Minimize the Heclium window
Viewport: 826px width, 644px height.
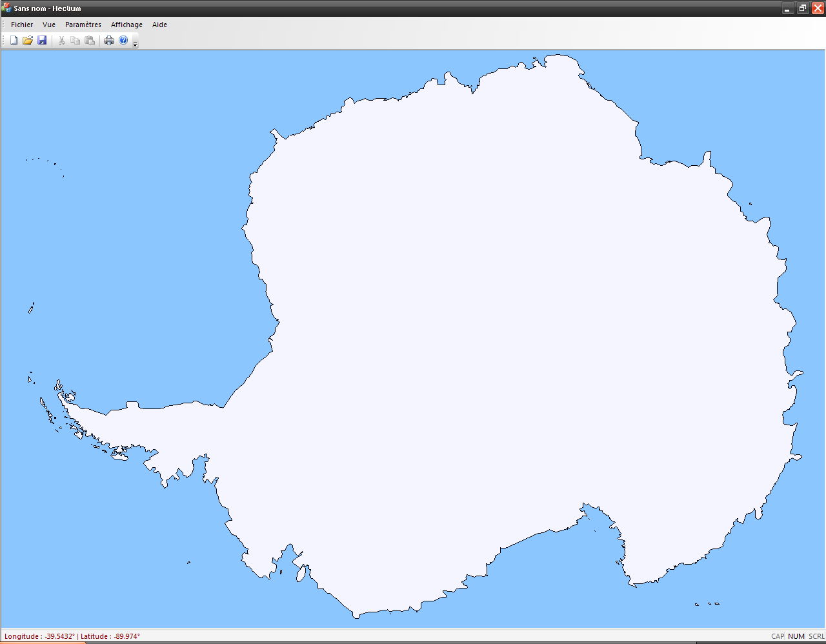[x=788, y=8]
